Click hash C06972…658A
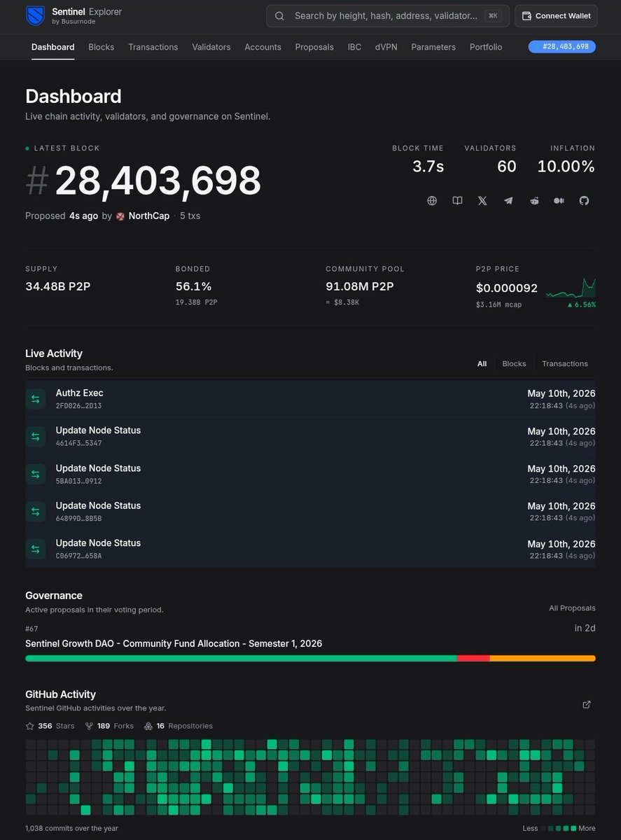Viewport: 621px width, 840px height. pyautogui.click(x=78, y=556)
